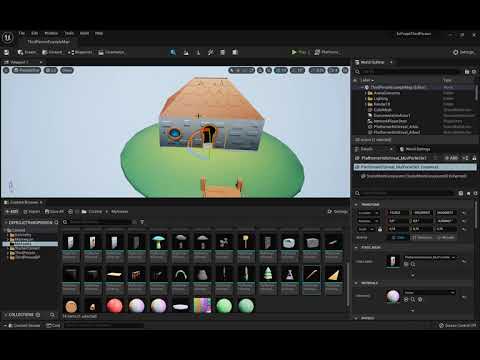Viewport: 480px width, 360px height.
Task: Click the Content Browser Add button
Action: (12, 212)
